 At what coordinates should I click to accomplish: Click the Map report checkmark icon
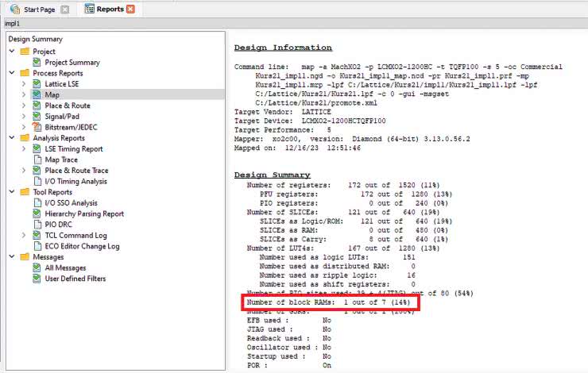pos(37,94)
